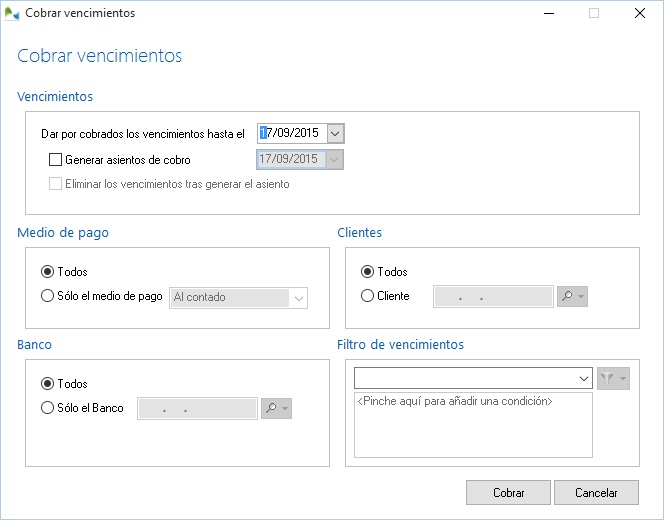Click Pinche aquí para añadir una condición
Screen dimensions: 664x520
(455, 401)
